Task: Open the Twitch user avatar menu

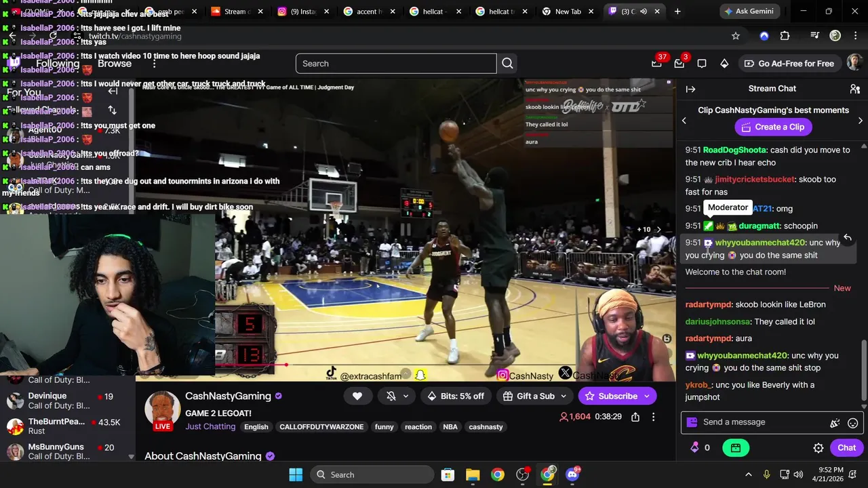Action: point(854,63)
